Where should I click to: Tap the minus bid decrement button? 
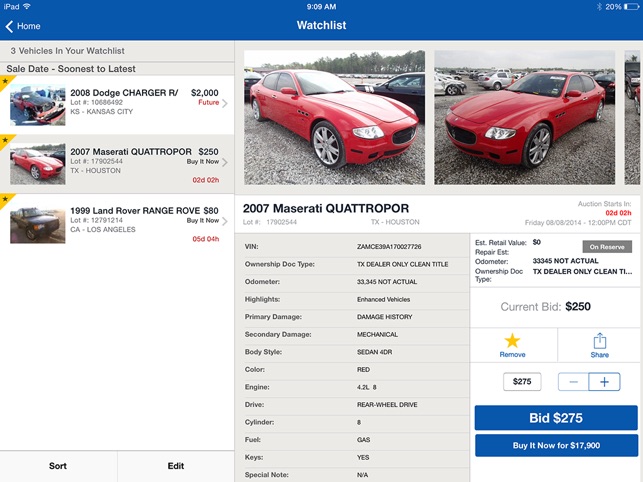[x=573, y=382]
